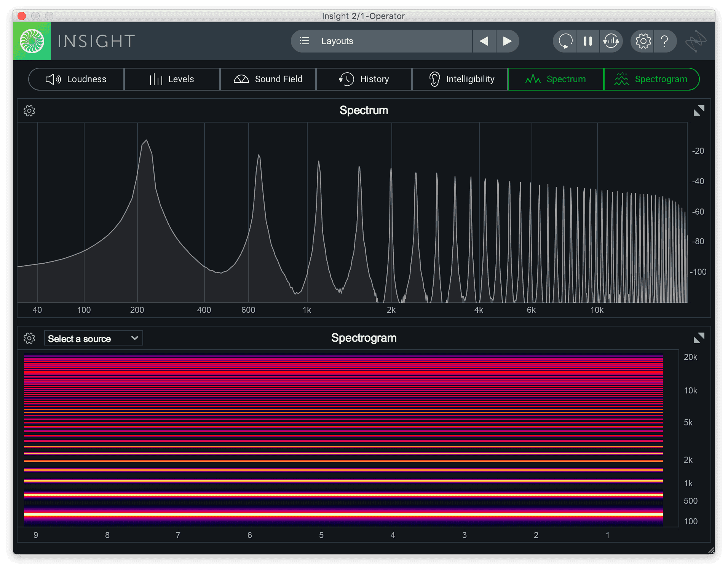This screenshot has height=570, width=728.
Task: Disable the active Spectrum module tab
Action: 556,79
